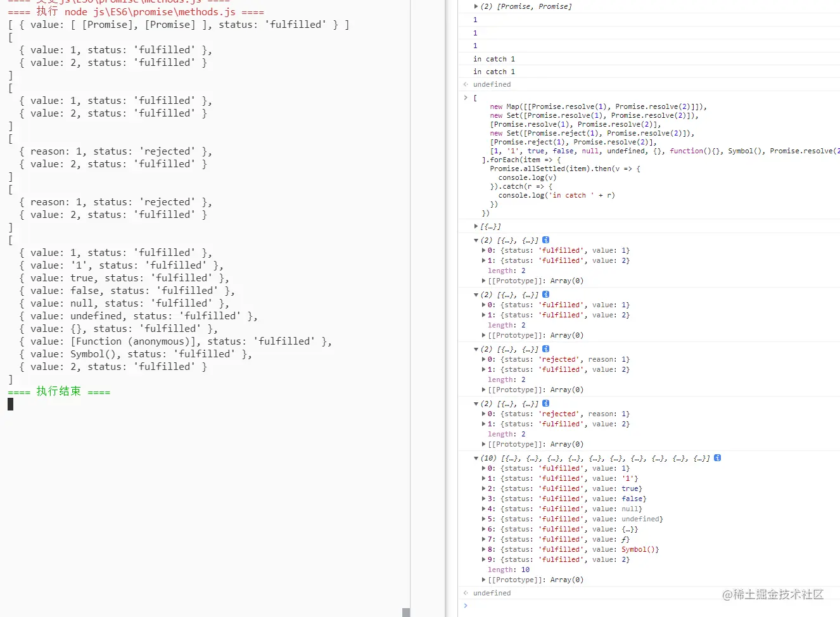This screenshot has height=617, width=840.
Task: Click the "new Map([[Promise.resolve(1)..." code line
Action: point(598,106)
